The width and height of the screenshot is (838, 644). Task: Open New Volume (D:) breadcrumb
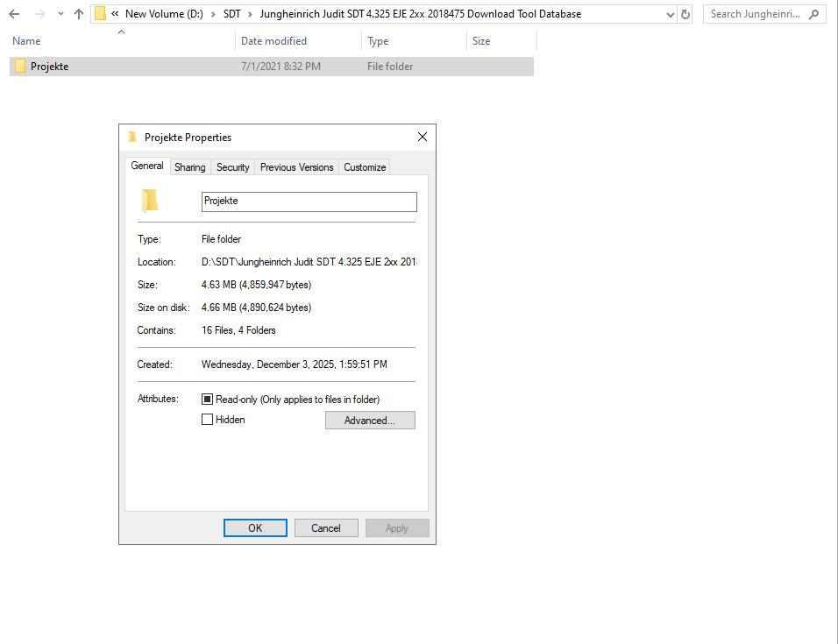pos(164,14)
